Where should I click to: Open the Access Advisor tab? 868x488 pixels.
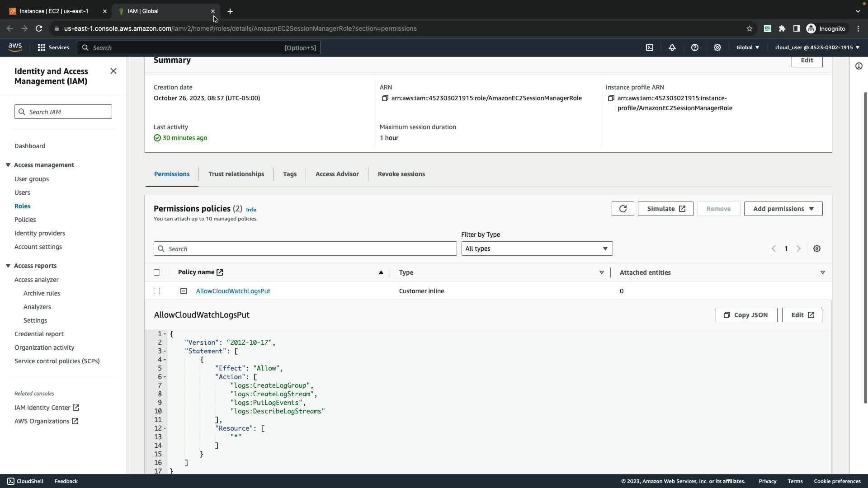click(x=337, y=174)
